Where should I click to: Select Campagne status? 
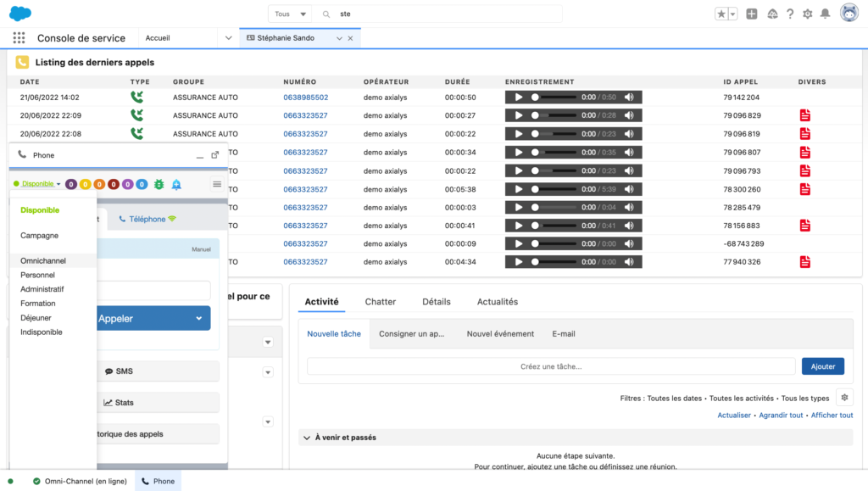pyautogui.click(x=39, y=235)
